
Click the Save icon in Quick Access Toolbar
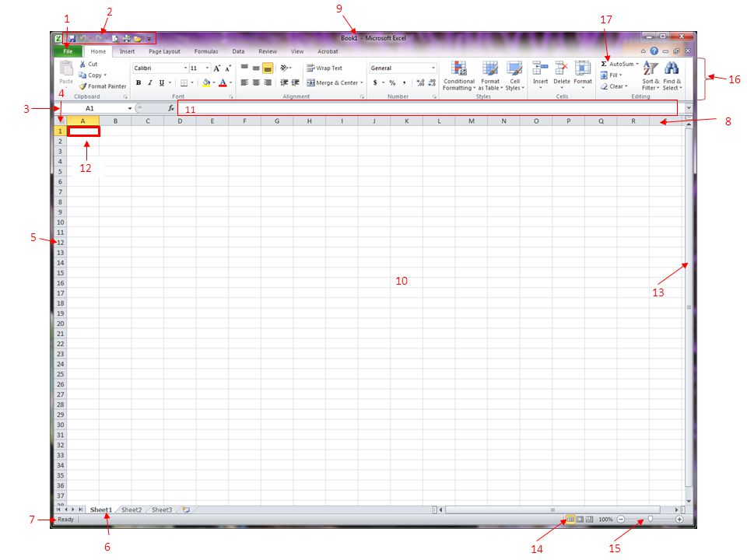[72, 39]
